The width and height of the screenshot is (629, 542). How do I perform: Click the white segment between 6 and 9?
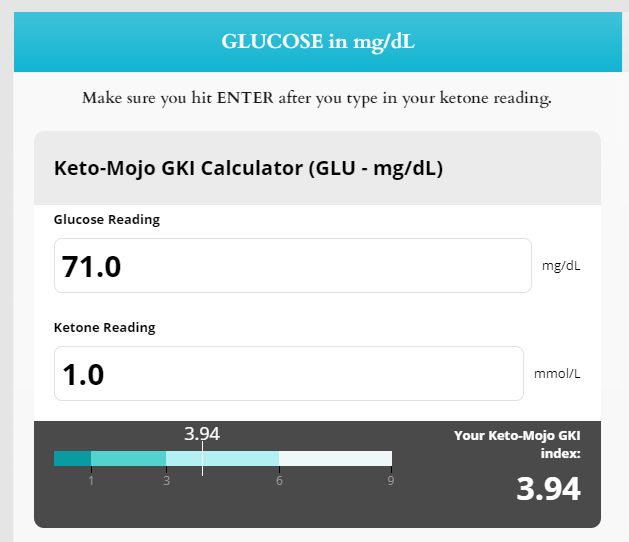click(335, 458)
